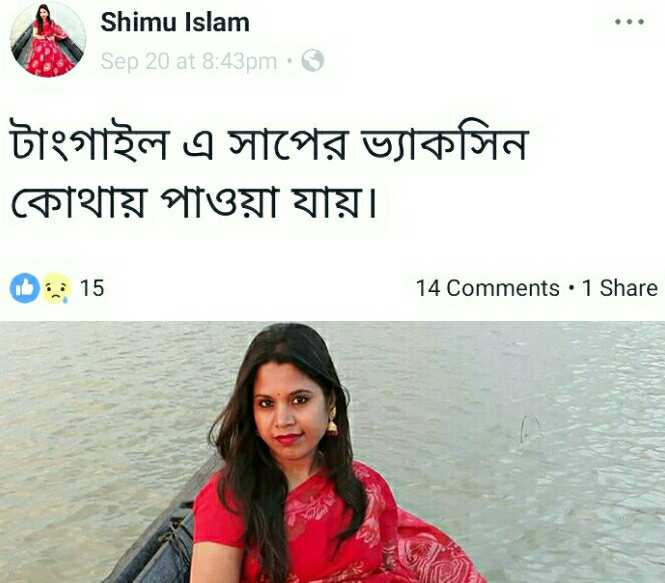Click the globe public privacy icon
Viewport: 665px width, 583px height.
[313, 60]
